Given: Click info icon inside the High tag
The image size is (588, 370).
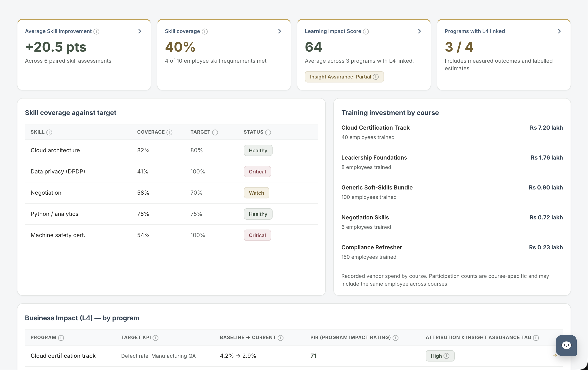Looking at the screenshot, I should pyautogui.click(x=446, y=356).
